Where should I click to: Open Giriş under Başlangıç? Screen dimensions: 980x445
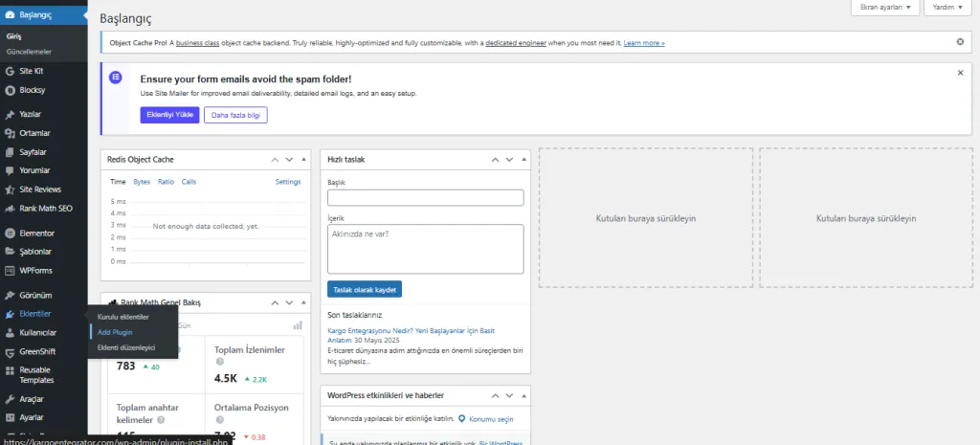(x=13, y=37)
